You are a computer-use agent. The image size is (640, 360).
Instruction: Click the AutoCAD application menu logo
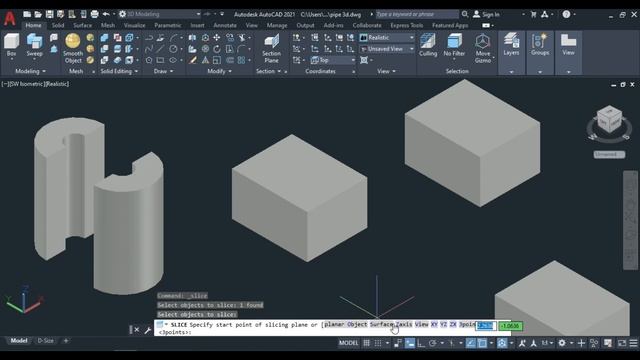pos(10,18)
